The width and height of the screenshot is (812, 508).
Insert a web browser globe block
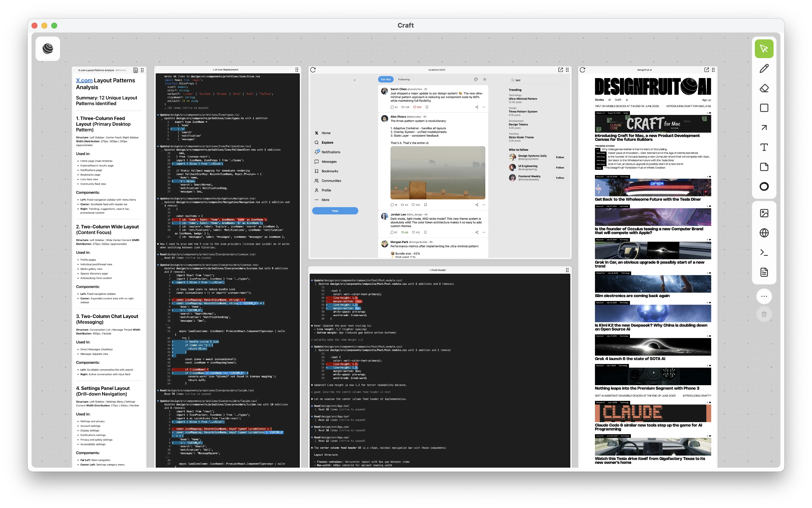click(764, 233)
